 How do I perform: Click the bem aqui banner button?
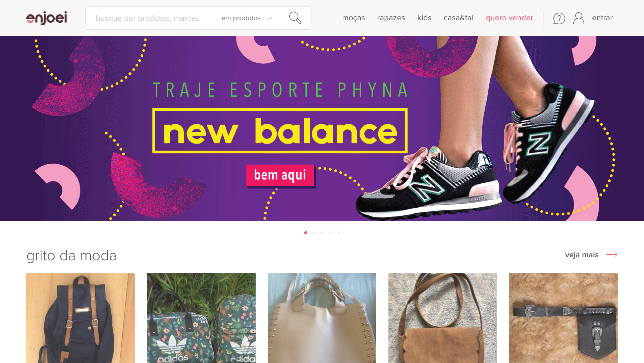280,175
